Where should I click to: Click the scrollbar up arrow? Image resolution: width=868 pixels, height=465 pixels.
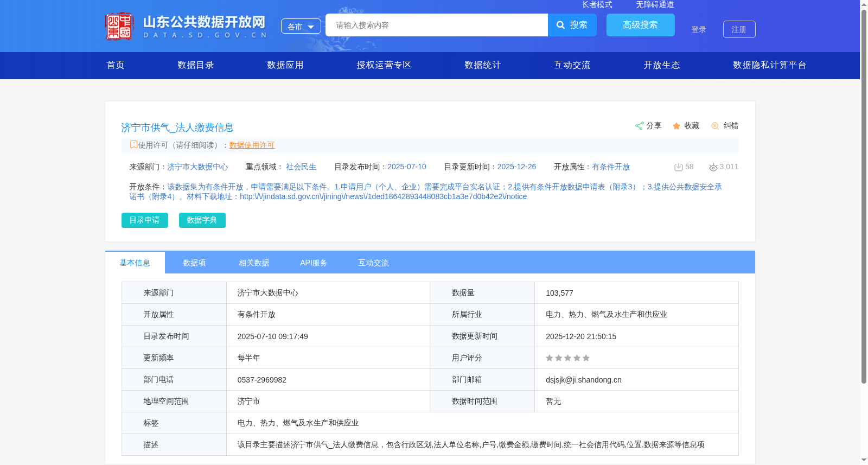pos(864,4)
